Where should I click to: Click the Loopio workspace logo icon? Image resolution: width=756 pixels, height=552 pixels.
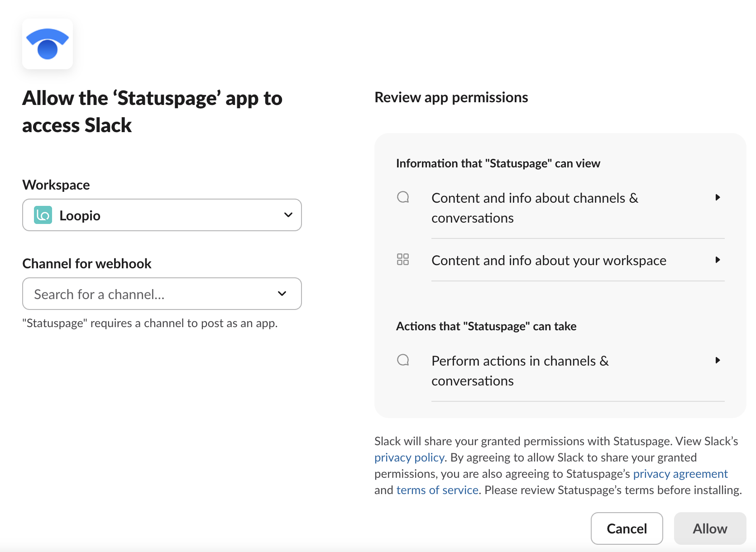(x=43, y=215)
